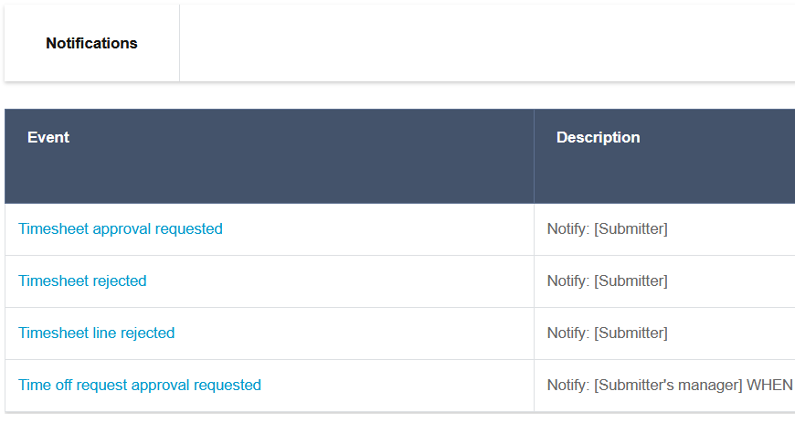Open the Timesheet rejected event link

[82, 281]
